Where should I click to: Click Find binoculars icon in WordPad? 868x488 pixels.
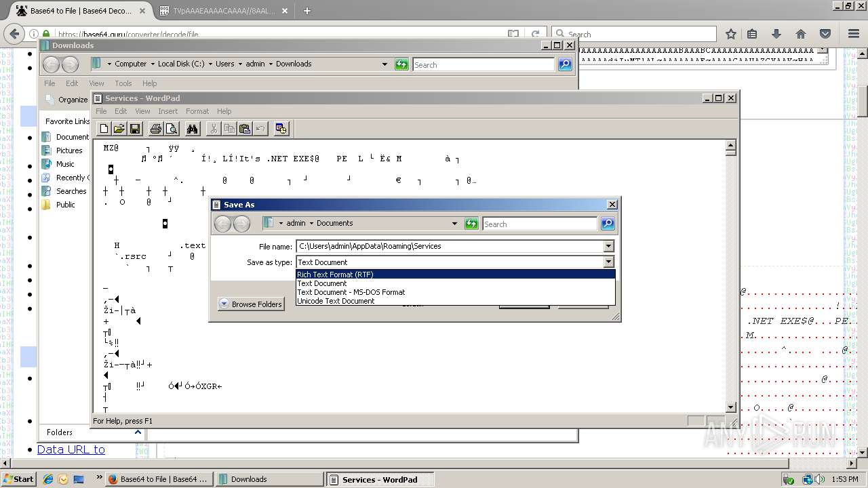click(x=193, y=129)
